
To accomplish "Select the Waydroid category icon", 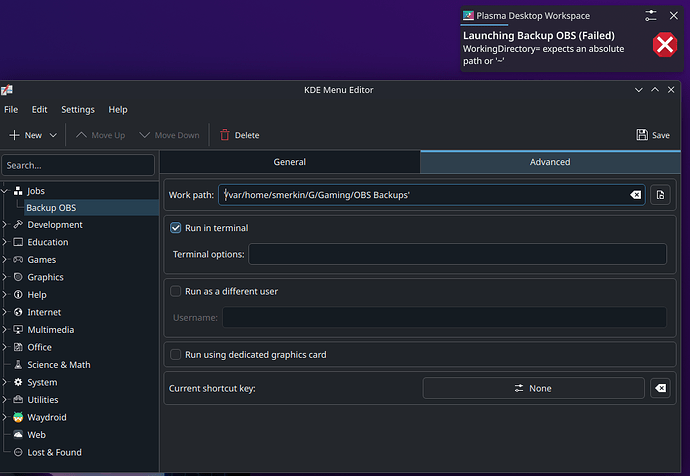I will 18,417.
